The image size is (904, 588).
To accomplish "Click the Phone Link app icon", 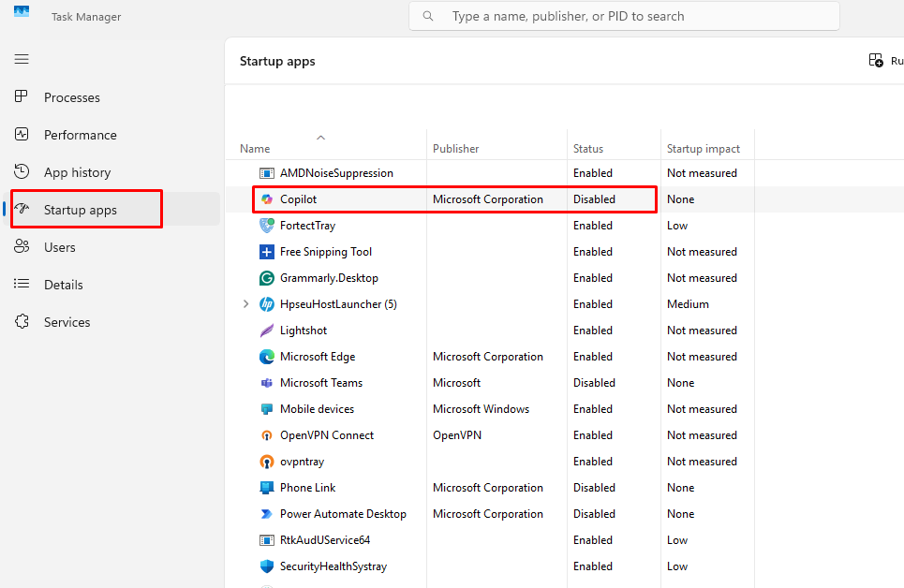I will (x=265, y=487).
